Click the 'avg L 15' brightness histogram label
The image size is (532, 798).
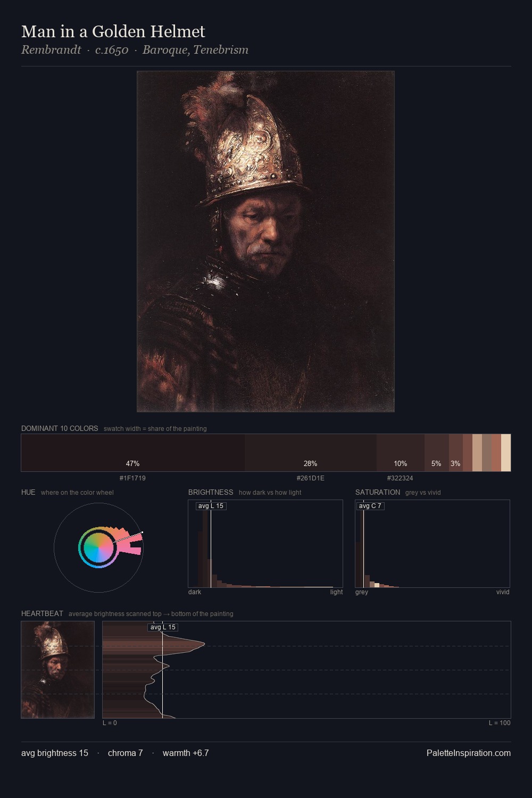(211, 506)
